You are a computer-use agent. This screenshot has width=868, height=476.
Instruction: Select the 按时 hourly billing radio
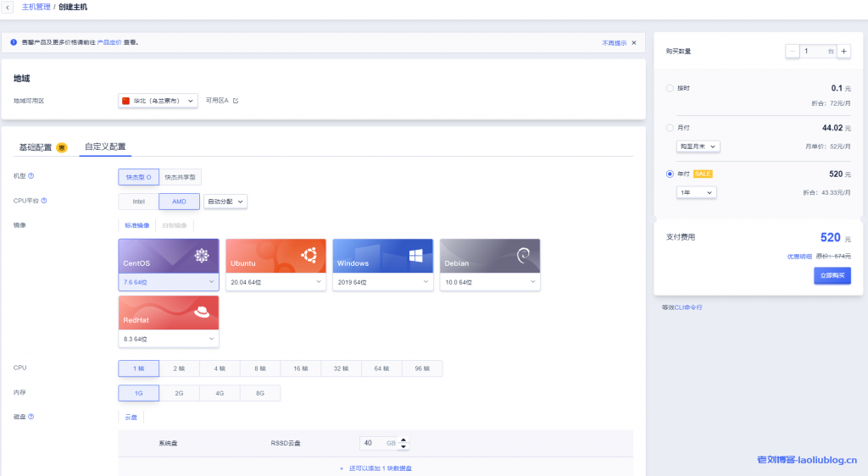[670, 88]
